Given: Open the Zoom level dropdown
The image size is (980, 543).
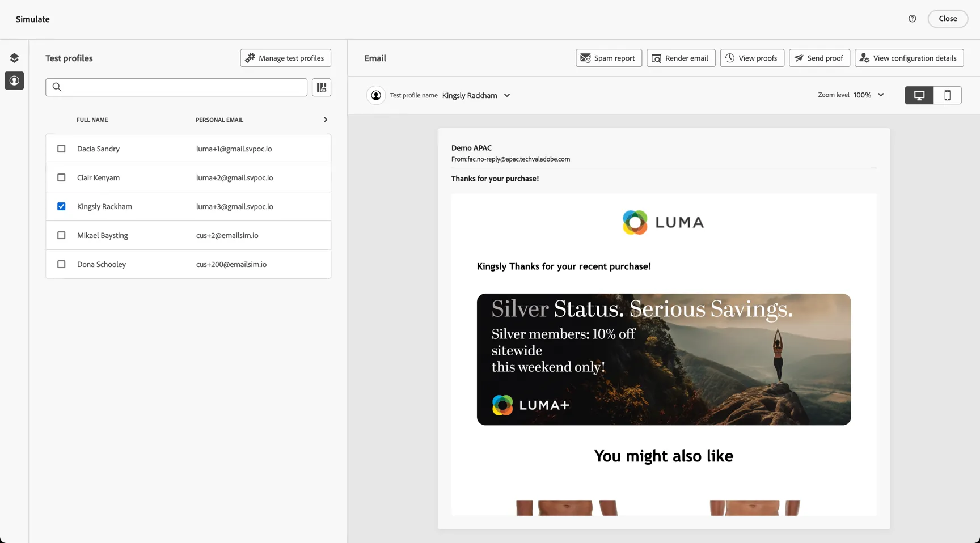Looking at the screenshot, I should (869, 95).
